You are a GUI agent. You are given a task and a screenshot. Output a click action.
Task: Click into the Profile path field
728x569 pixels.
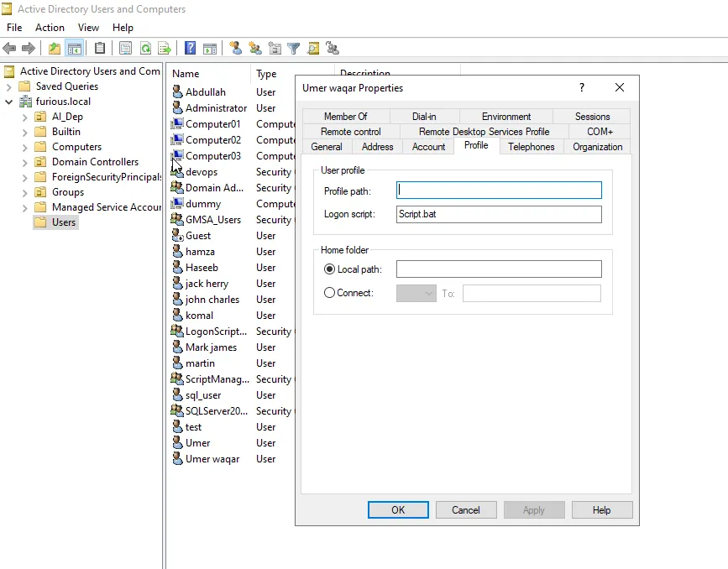click(x=499, y=191)
